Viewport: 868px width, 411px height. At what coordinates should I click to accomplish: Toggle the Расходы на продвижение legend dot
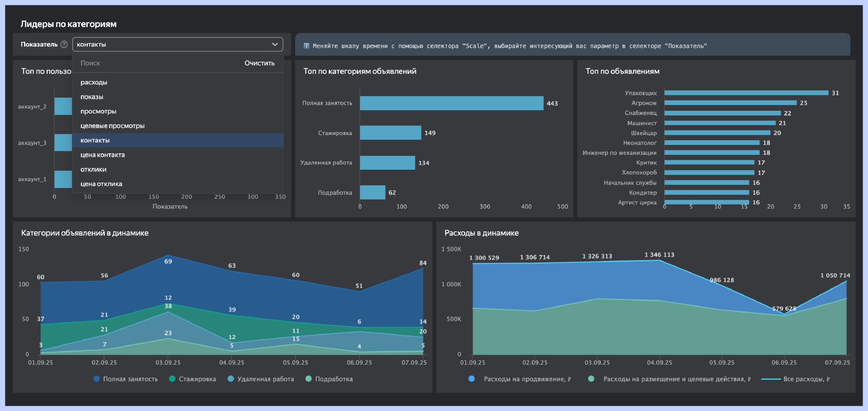click(x=472, y=379)
